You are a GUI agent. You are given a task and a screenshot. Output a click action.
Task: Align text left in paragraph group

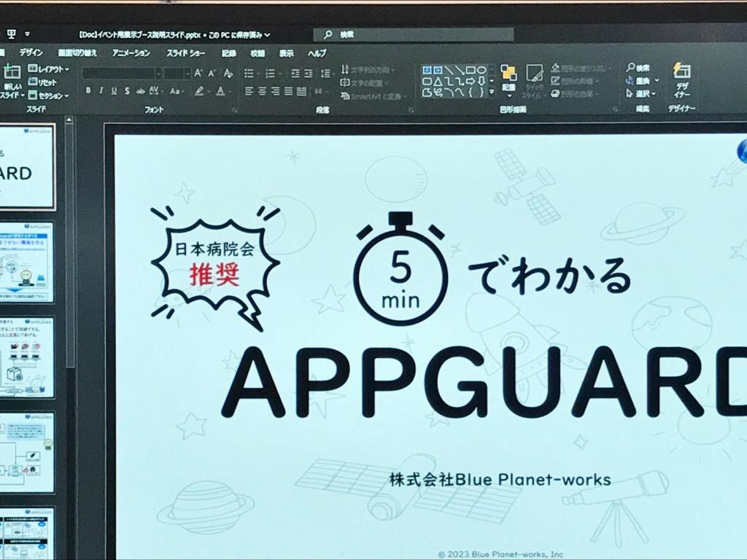249,91
